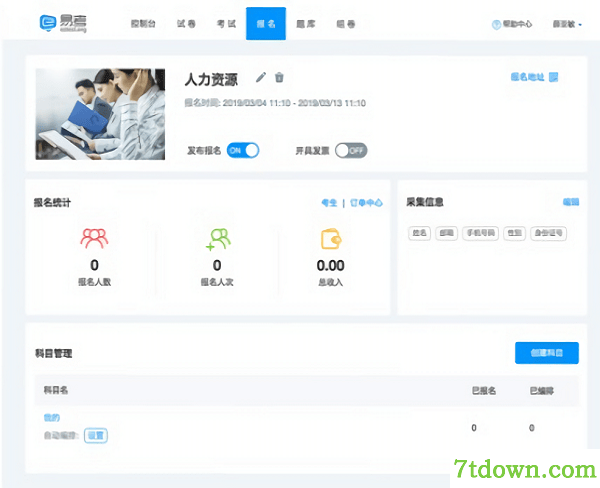Click the 编辑 link in 采集信息
The height and width of the screenshot is (488, 600).
click(571, 202)
